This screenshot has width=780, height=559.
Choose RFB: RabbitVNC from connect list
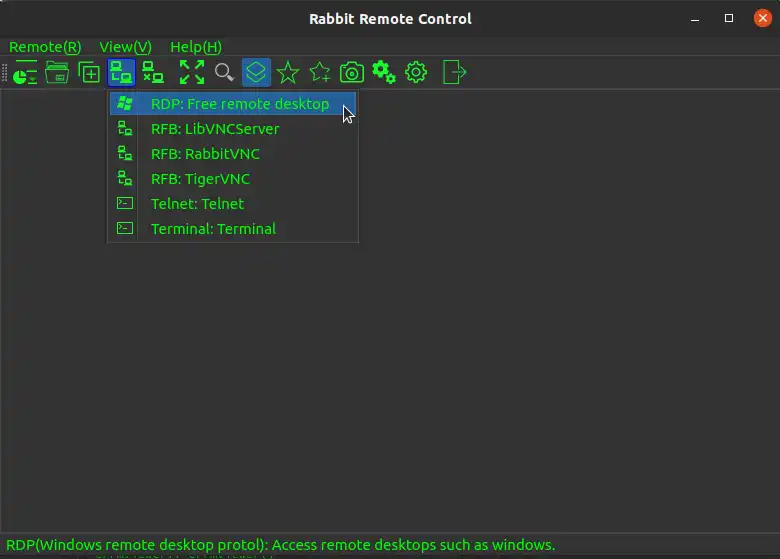coord(233,154)
